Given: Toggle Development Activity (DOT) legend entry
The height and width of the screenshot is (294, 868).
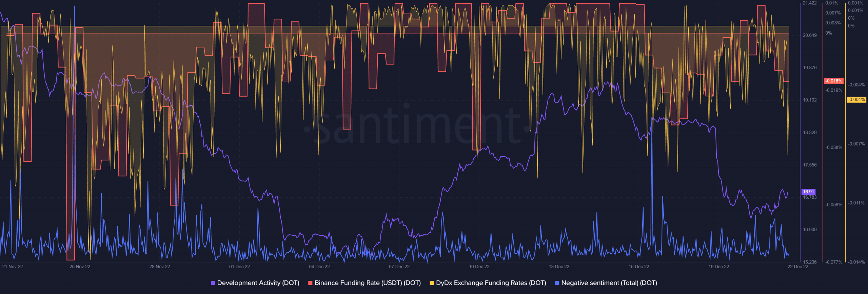Looking at the screenshot, I should coord(255,283).
